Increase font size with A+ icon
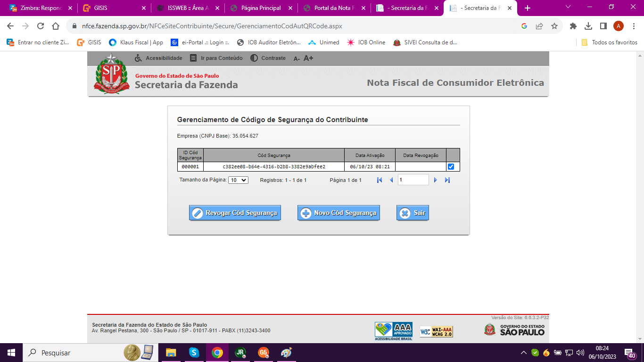 point(308,58)
